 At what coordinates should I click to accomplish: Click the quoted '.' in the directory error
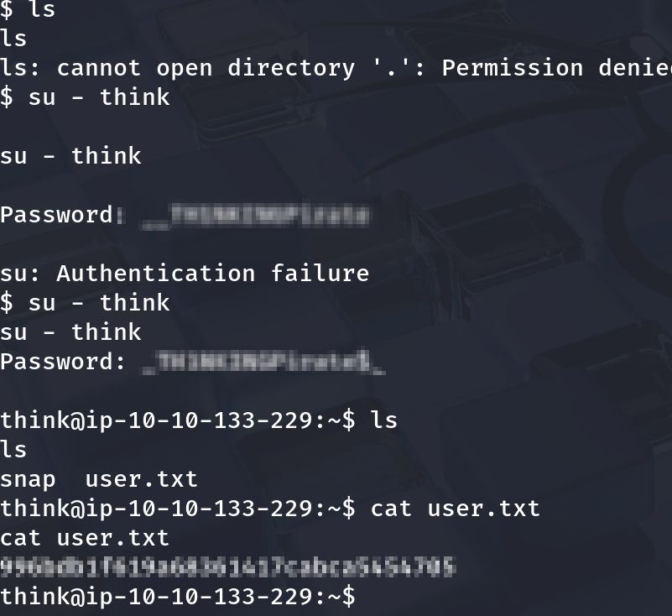point(397,68)
